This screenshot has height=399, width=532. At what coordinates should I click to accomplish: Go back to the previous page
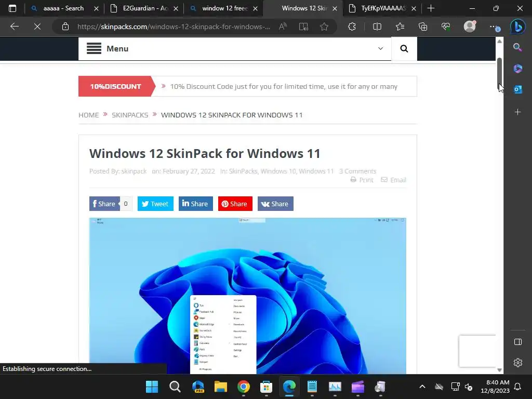pos(14,26)
